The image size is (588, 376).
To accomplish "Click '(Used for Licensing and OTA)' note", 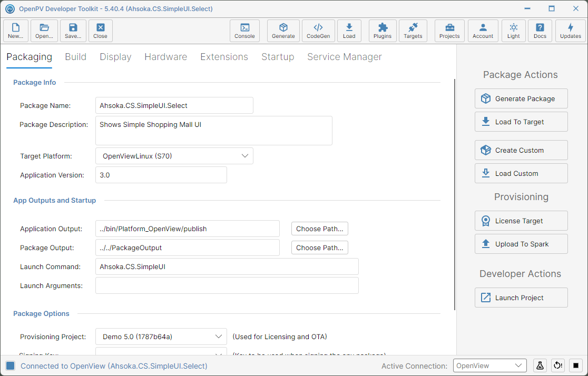I will 280,337.
